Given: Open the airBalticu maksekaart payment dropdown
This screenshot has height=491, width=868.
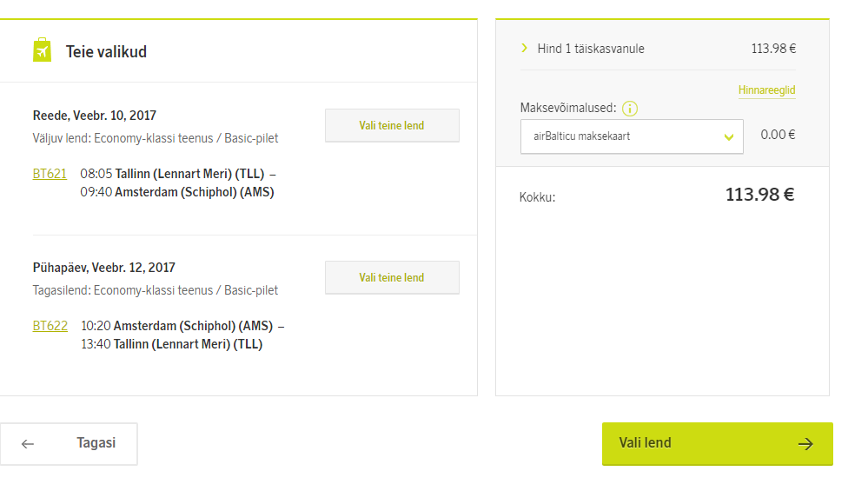Looking at the screenshot, I should click(x=632, y=136).
